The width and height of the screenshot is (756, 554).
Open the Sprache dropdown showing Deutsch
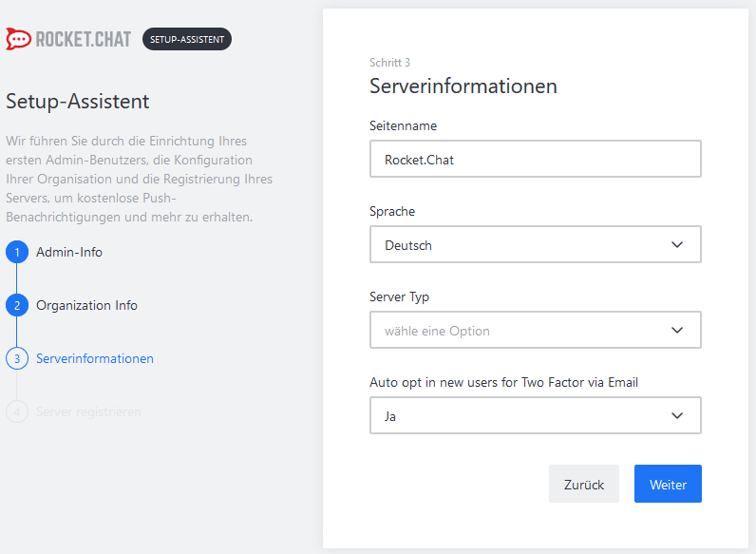pos(535,244)
